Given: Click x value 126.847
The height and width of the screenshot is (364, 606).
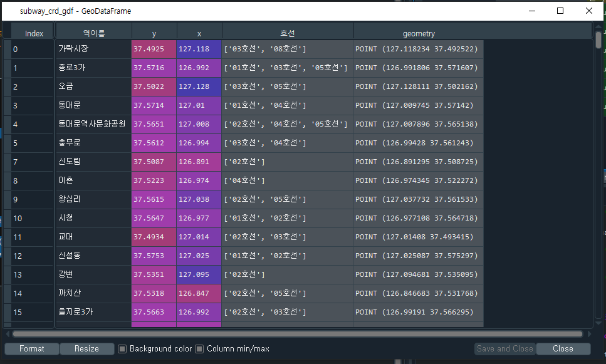Looking at the screenshot, I should click(x=199, y=293).
